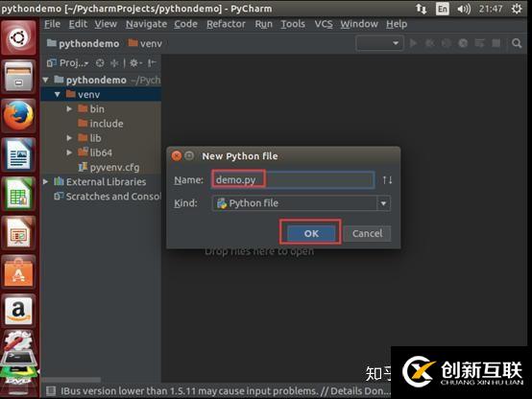Open Ubuntu Software Center icon
This screenshot has width=532, height=399.
(x=18, y=271)
